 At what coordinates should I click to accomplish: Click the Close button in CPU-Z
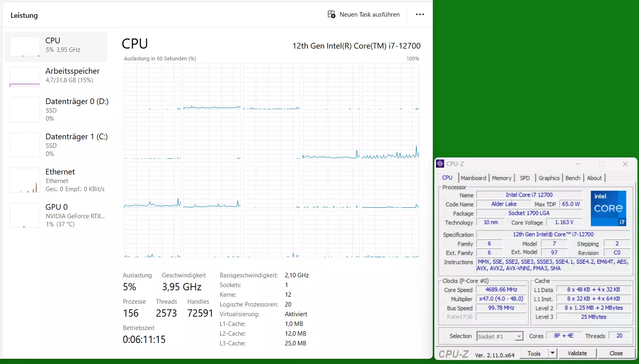[616, 353]
